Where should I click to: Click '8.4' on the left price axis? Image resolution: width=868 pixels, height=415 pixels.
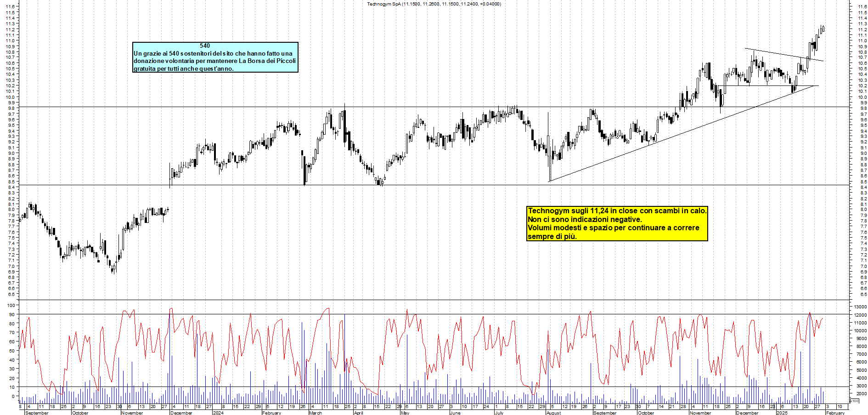11,187
